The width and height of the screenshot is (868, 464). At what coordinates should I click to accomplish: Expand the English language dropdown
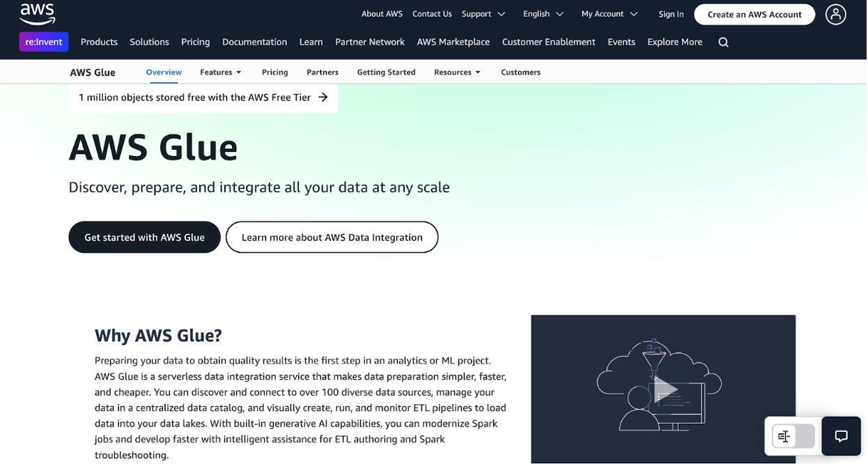pyautogui.click(x=543, y=14)
